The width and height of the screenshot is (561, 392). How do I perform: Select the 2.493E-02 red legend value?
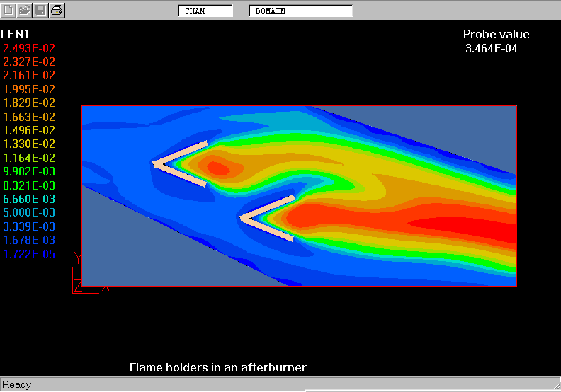(x=29, y=48)
